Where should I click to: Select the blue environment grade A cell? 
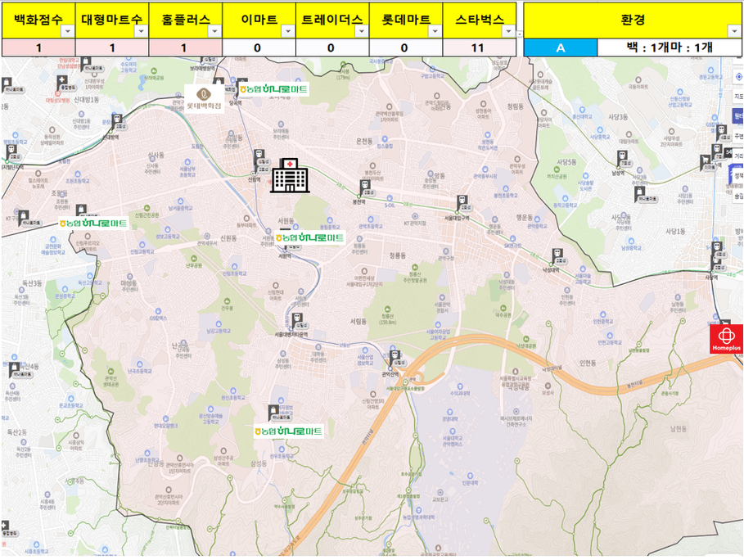point(561,48)
